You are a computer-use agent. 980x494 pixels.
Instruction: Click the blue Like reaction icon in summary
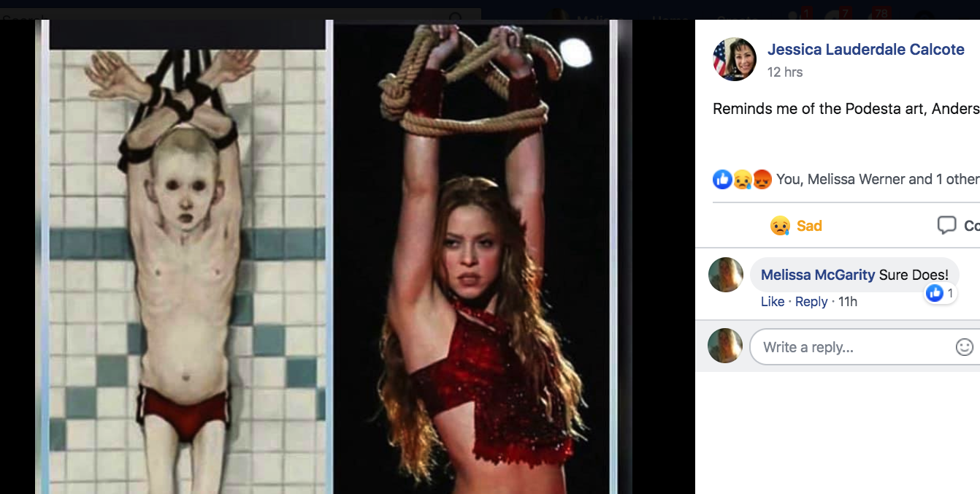pyautogui.click(x=722, y=179)
